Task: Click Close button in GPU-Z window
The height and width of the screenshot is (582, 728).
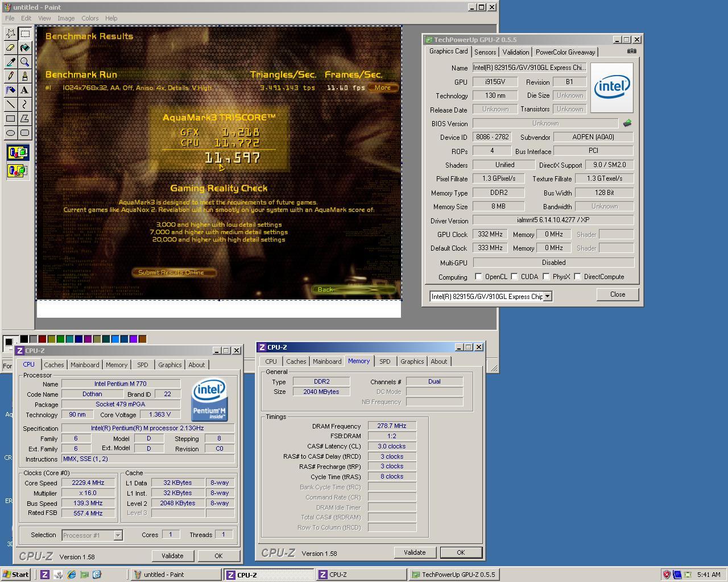Action: [x=618, y=294]
